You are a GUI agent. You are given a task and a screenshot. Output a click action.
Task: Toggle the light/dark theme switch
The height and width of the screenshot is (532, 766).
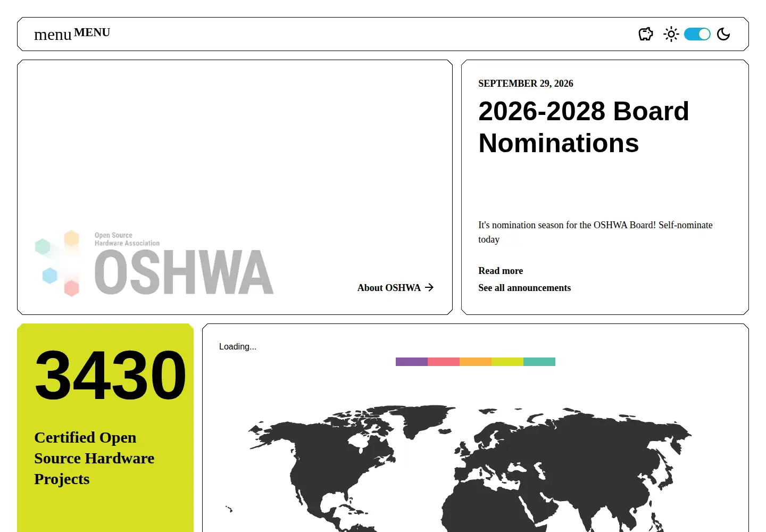point(697,34)
